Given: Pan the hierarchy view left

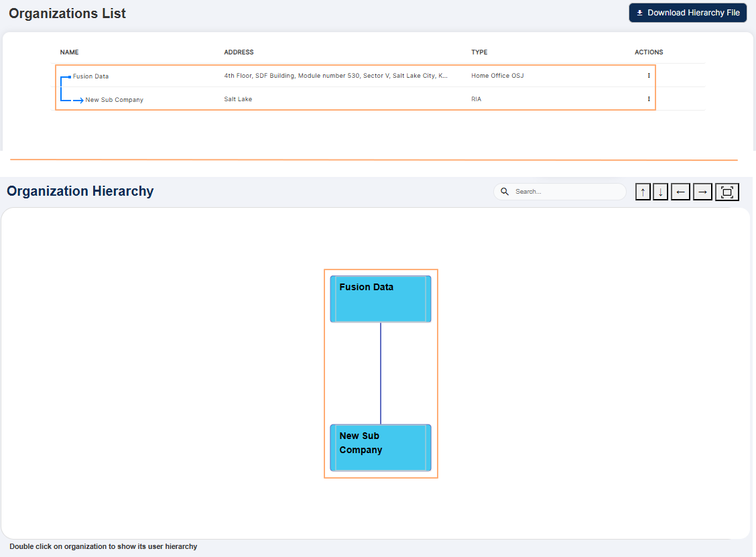Looking at the screenshot, I should [x=680, y=192].
